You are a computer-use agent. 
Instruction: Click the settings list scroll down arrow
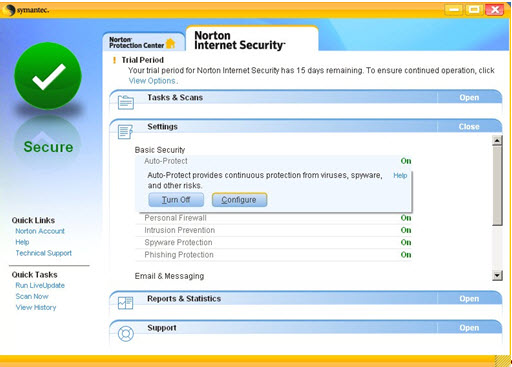point(497,276)
